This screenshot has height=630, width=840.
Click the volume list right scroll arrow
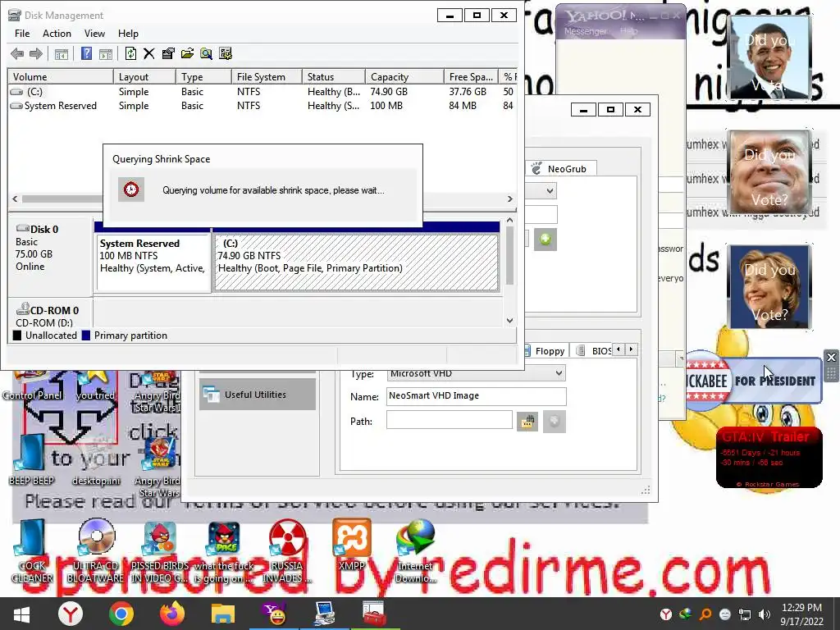[x=510, y=199]
